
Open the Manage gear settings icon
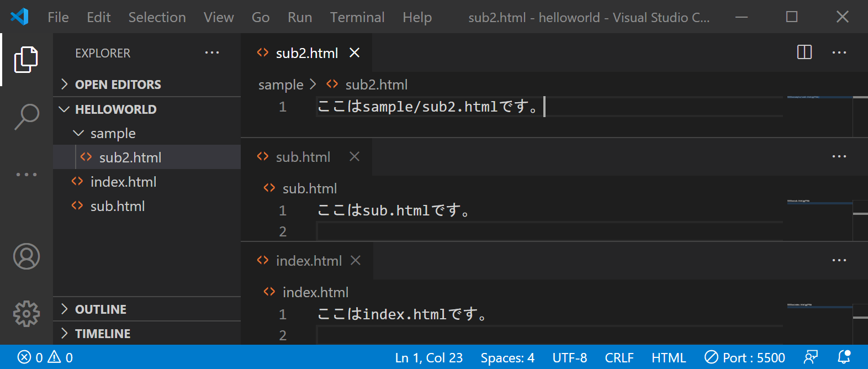27,314
